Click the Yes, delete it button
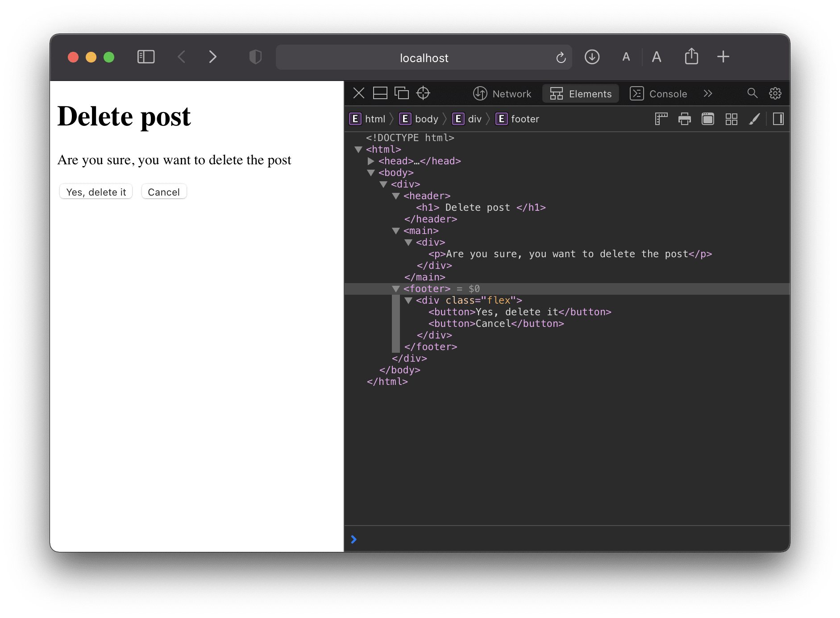 [96, 192]
